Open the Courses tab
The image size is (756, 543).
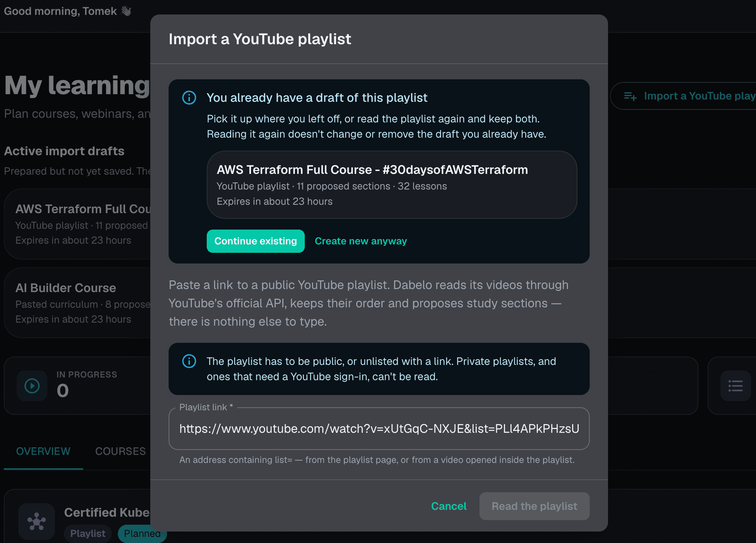click(x=121, y=451)
